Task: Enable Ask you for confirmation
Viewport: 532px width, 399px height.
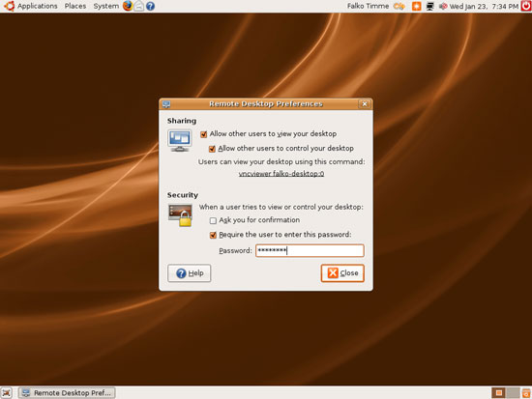Action: [213, 220]
